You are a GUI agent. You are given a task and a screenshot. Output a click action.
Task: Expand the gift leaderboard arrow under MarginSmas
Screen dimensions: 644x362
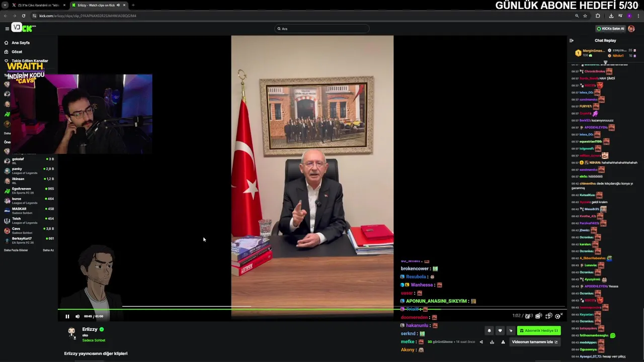tap(605, 62)
